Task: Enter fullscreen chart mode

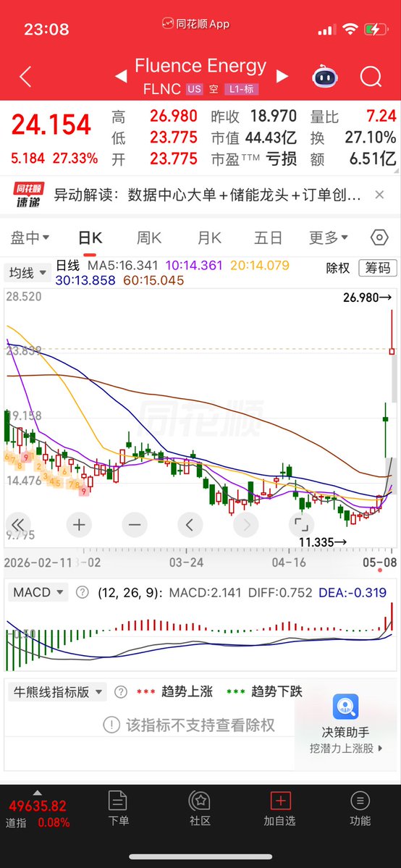Action: 301,524
